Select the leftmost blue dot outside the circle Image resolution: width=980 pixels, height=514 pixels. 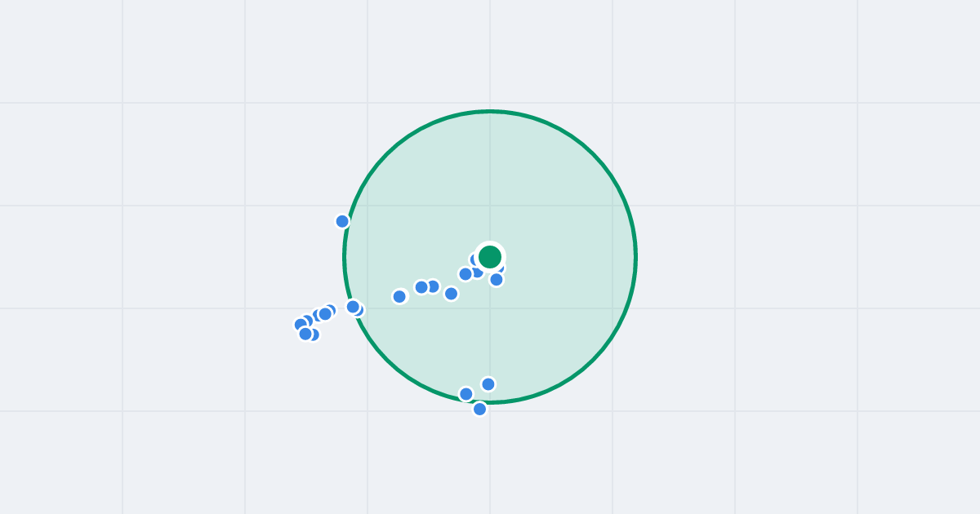coord(301,325)
